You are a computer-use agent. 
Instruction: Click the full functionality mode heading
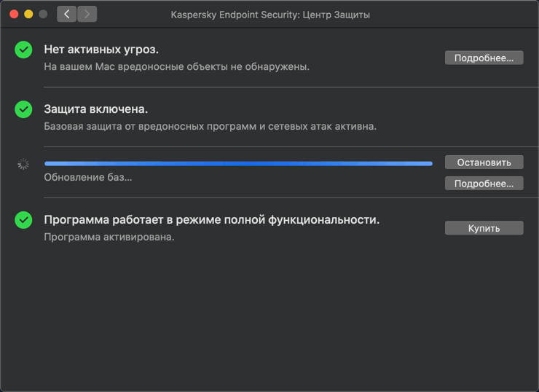212,219
